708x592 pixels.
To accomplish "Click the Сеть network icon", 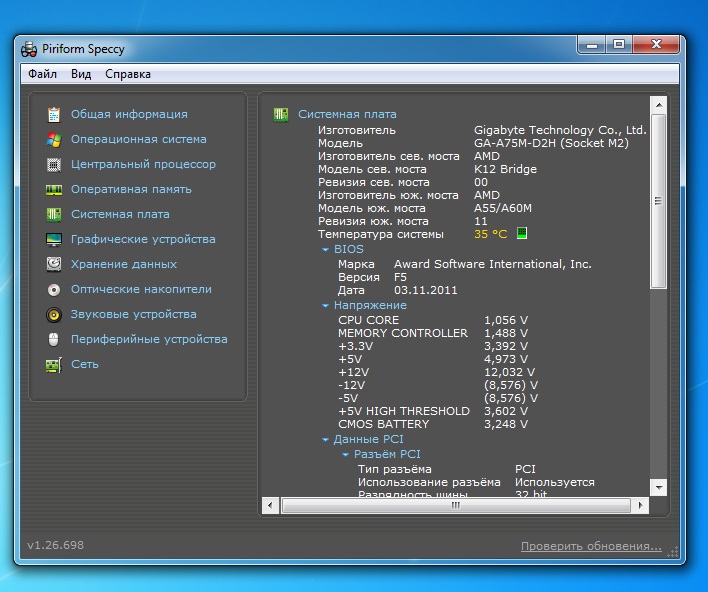I will click(x=53, y=364).
